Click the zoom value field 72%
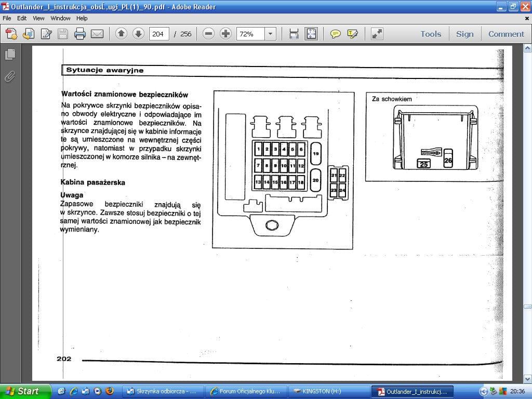 point(250,34)
